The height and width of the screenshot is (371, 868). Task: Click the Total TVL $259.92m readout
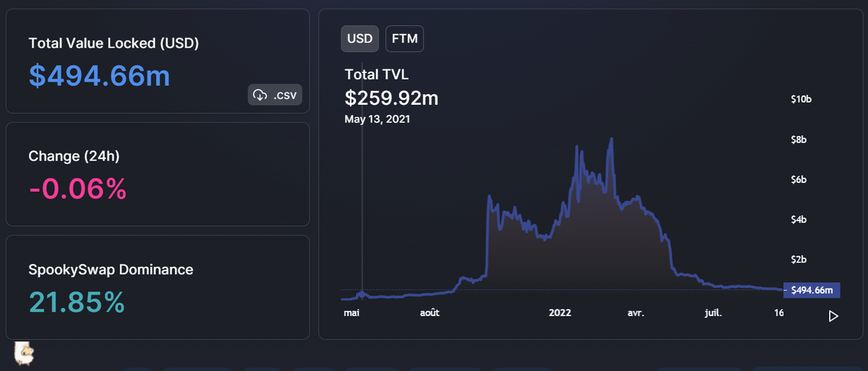click(391, 97)
